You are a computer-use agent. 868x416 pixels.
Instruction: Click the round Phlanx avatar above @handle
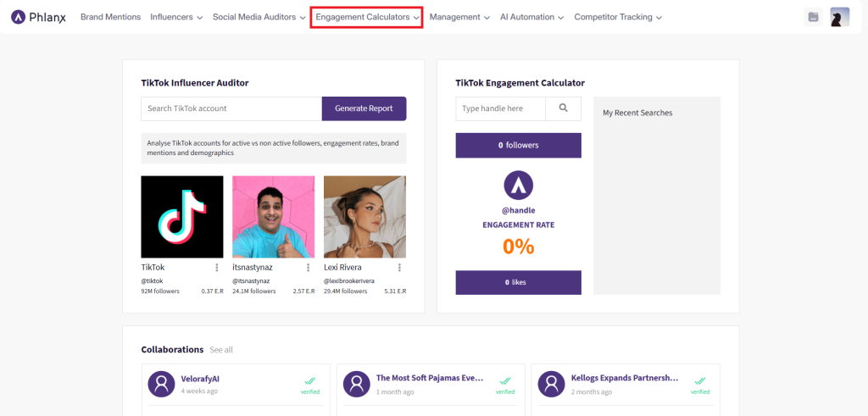point(519,186)
